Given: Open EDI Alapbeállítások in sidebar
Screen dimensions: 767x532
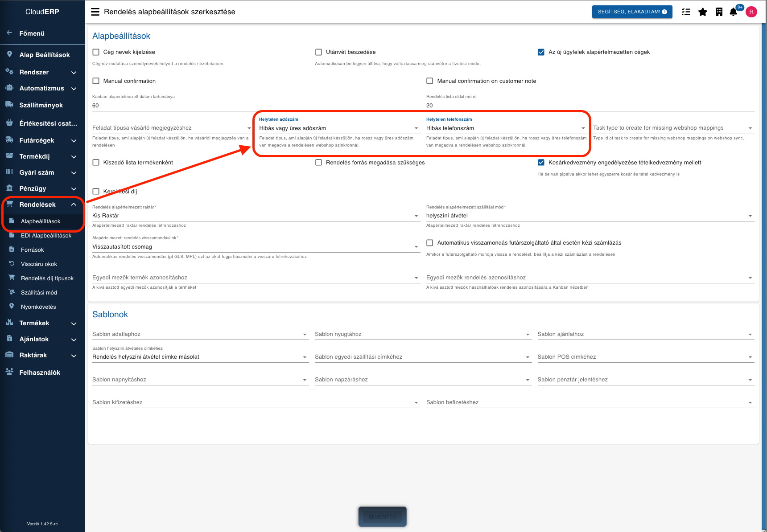Looking at the screenshot, I should click(46, 236).
